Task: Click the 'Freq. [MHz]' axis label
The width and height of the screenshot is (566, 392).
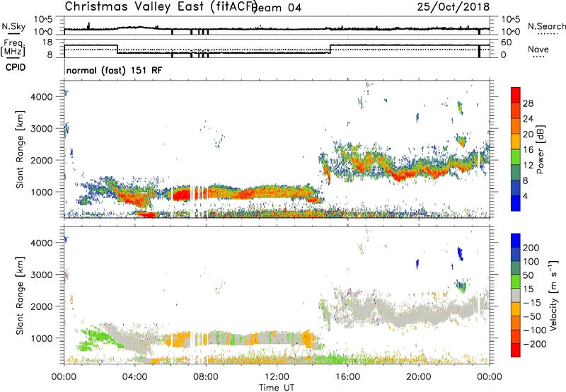Action: pos(13,47)
